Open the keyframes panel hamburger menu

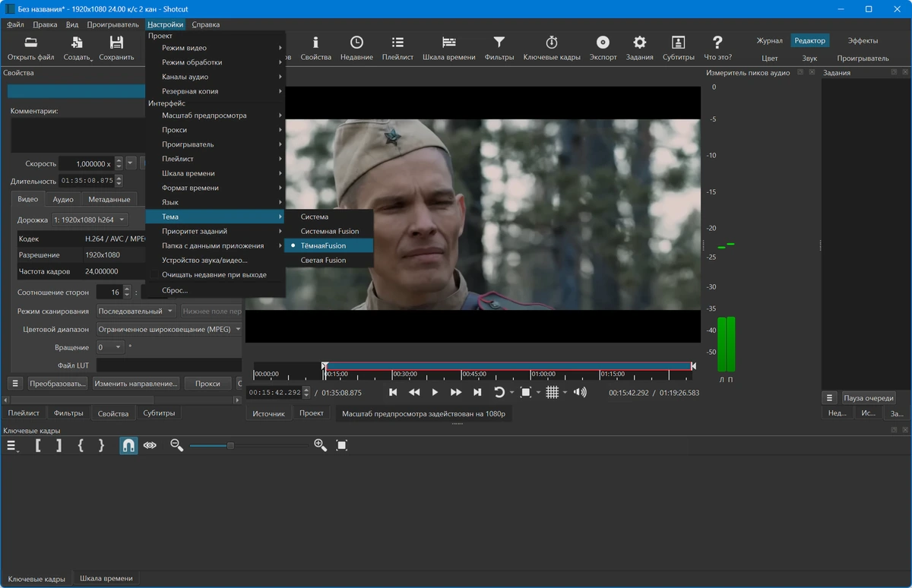point(13,446)
